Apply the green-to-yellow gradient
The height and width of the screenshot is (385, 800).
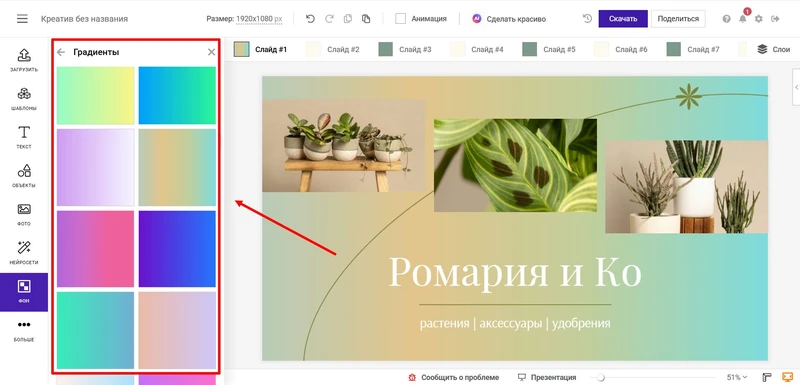coord(95,95)
